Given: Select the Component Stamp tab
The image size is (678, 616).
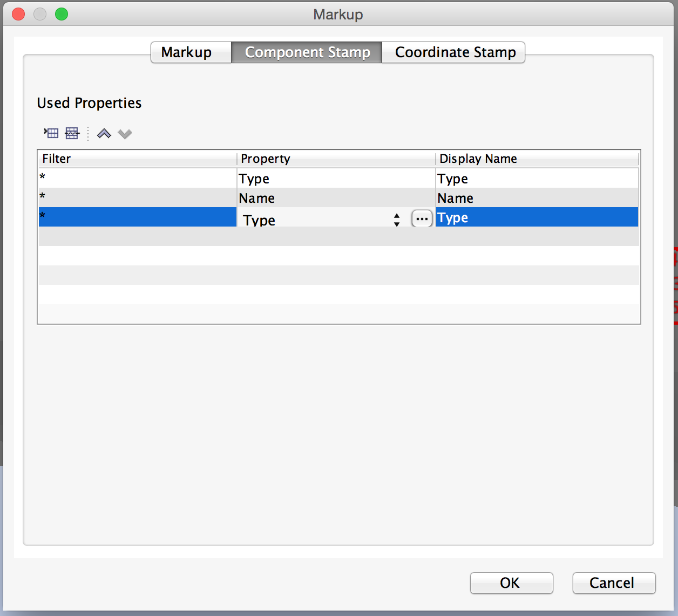Looking at the screenshot, I should click(307, 52).
